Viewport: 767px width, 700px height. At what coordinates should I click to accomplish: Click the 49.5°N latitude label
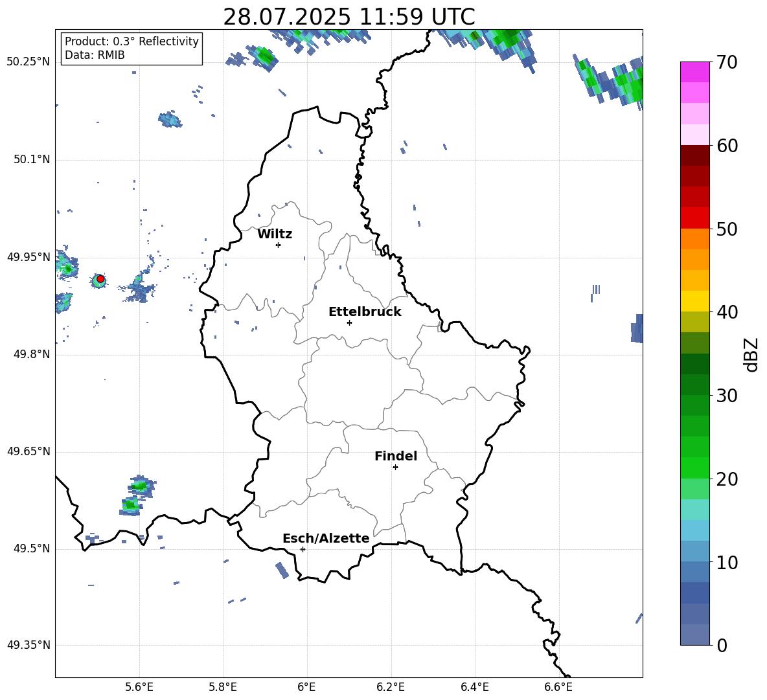[x=32, y=548]
